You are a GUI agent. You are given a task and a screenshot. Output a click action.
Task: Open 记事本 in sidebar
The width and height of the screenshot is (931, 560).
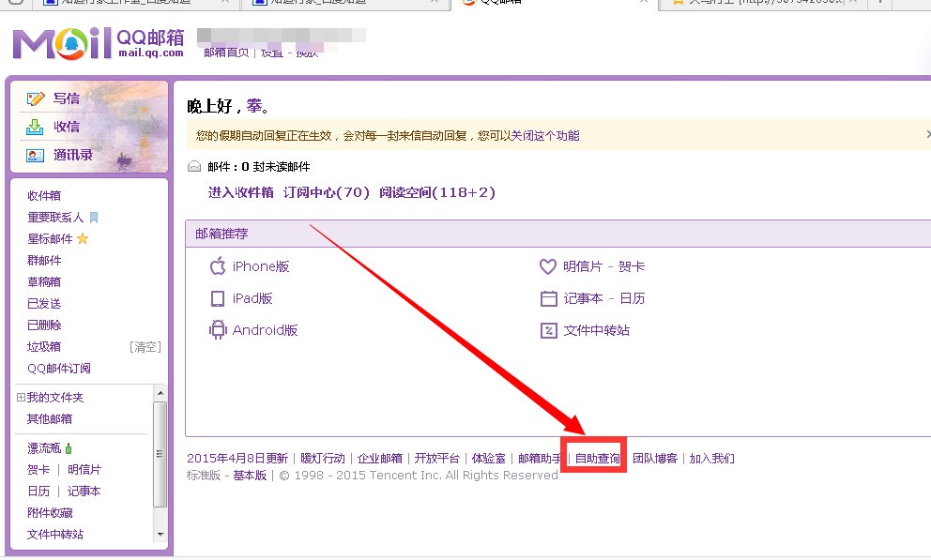click(x=84, y=492)
